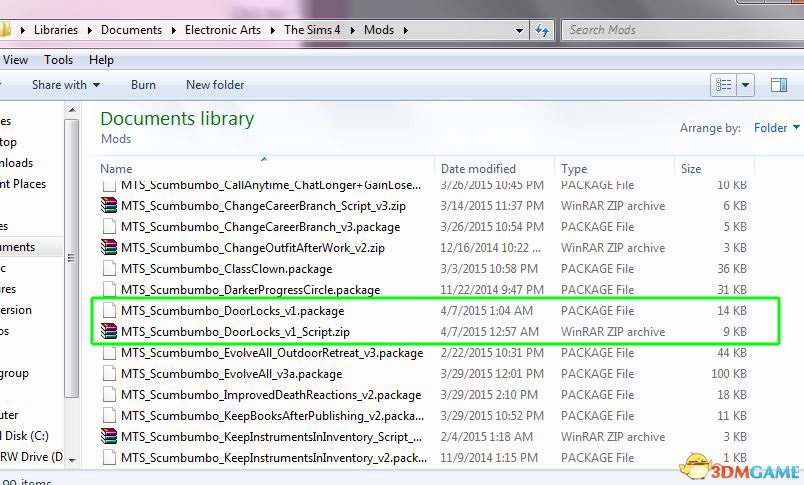This screenshot has width=804, height=485.
Task: Select The Sims 4 breadcrumb segment
Action: click(x=312, y=30)
